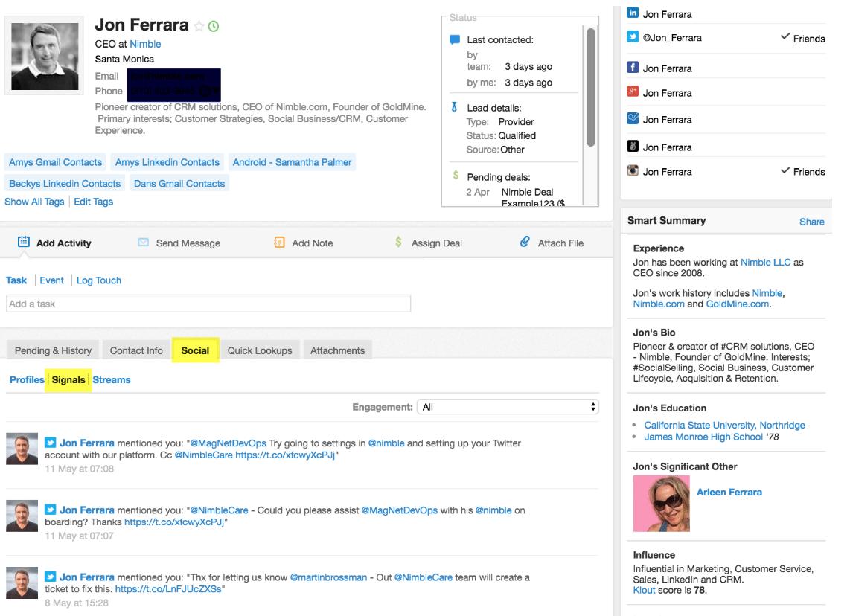Open Jon Ferrara's LinkedIn profile icon
Image resolution: width=850 pixels, height=616 pixels.
[x=633, y=13]
